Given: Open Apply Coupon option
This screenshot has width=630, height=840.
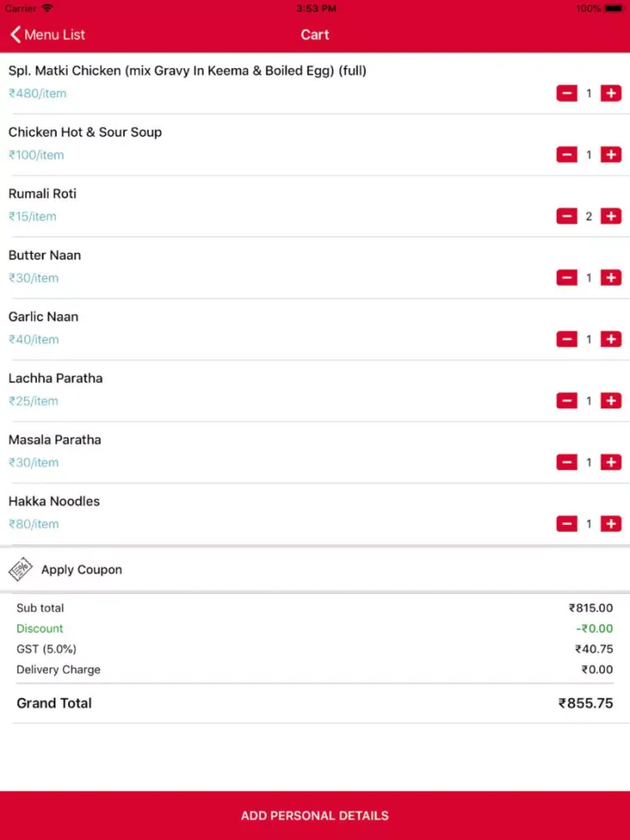Looking at the screenshot, I should [x=315, y=570].
